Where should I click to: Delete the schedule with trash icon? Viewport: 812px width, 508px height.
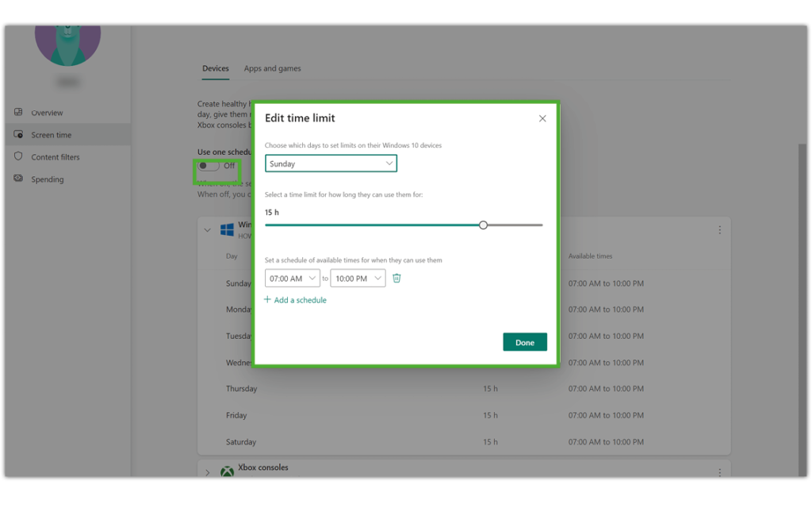point(396,279)
